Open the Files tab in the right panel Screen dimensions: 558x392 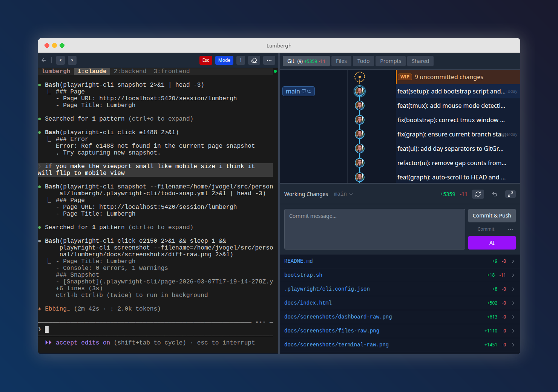tap(341, 61)
